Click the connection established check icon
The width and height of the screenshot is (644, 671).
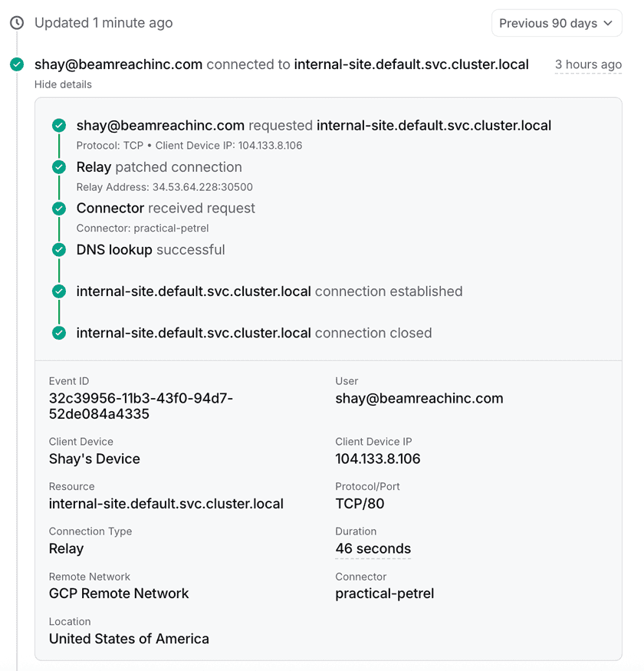59,291
